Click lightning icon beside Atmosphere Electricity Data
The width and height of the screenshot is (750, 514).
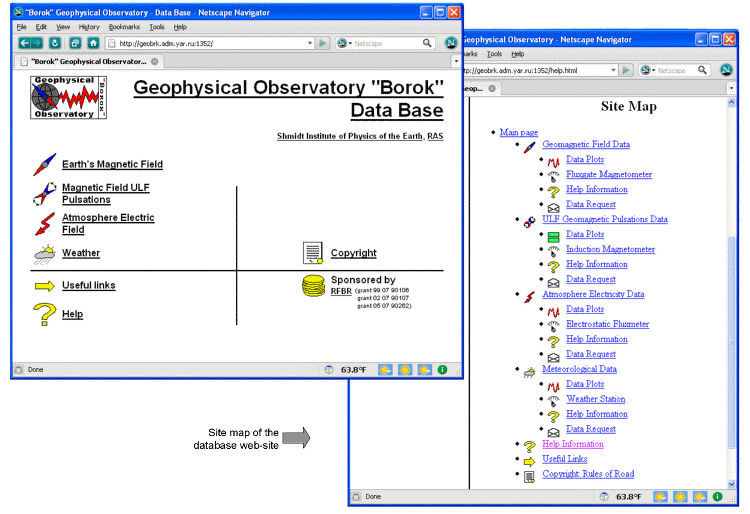pos(529,297)
